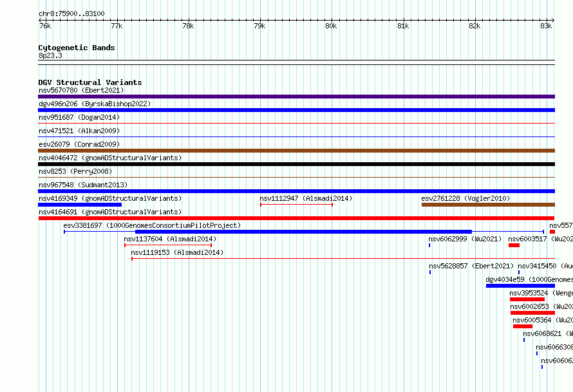573x392 pixels.
Task: Click the nsv6066308 variant label
Action: coord(554,347)
